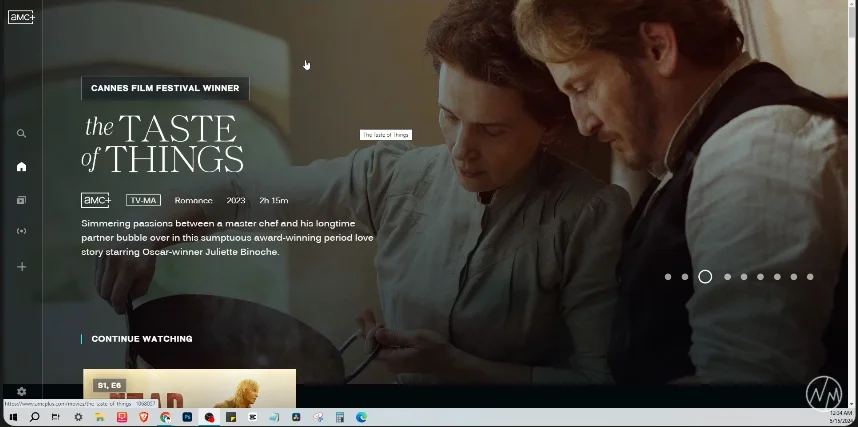Image resolution: width=858 pixels, height=427 pixels.
Task: Click the plus icon in the sidebar
Action: click(x=21, y=267)
